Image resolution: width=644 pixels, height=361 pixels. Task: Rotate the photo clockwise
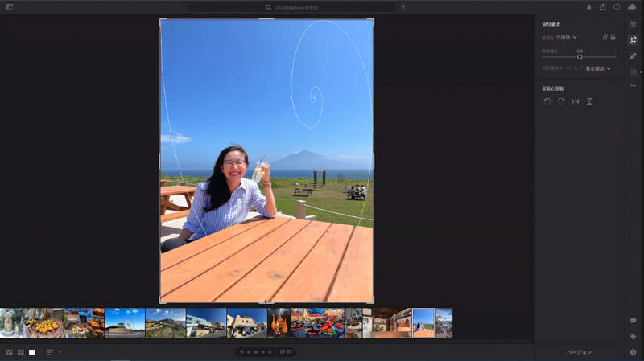561,101
